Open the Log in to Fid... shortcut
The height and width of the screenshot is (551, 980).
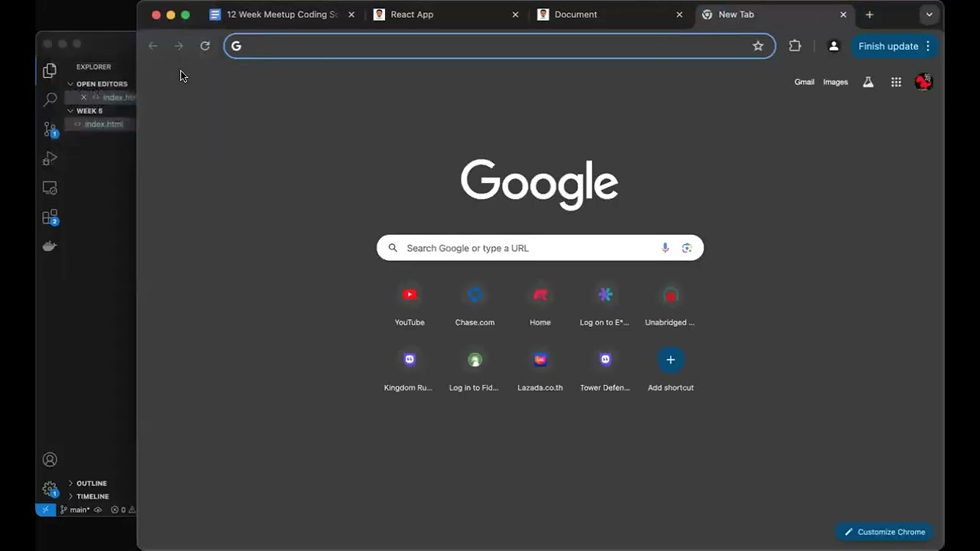click(x=475, y=370)
